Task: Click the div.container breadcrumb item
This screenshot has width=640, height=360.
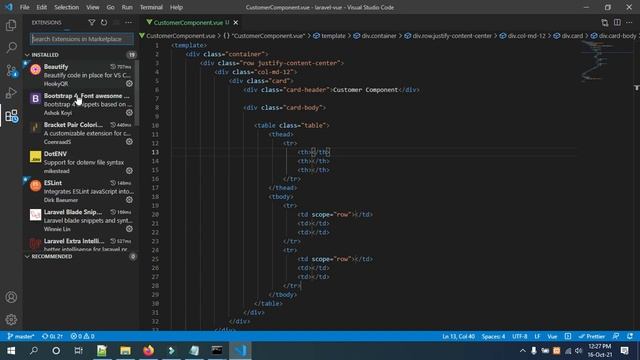Action: pos(375,36)
